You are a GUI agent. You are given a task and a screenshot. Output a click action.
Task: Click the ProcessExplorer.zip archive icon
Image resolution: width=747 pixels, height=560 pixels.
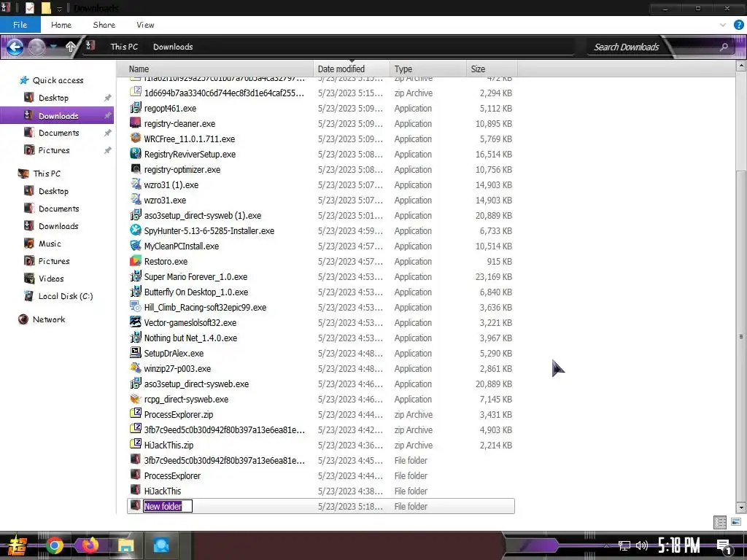coord(136,414)
